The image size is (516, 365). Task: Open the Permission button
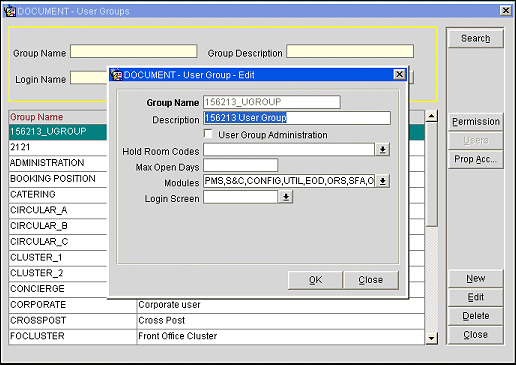(x=475, y=122)
